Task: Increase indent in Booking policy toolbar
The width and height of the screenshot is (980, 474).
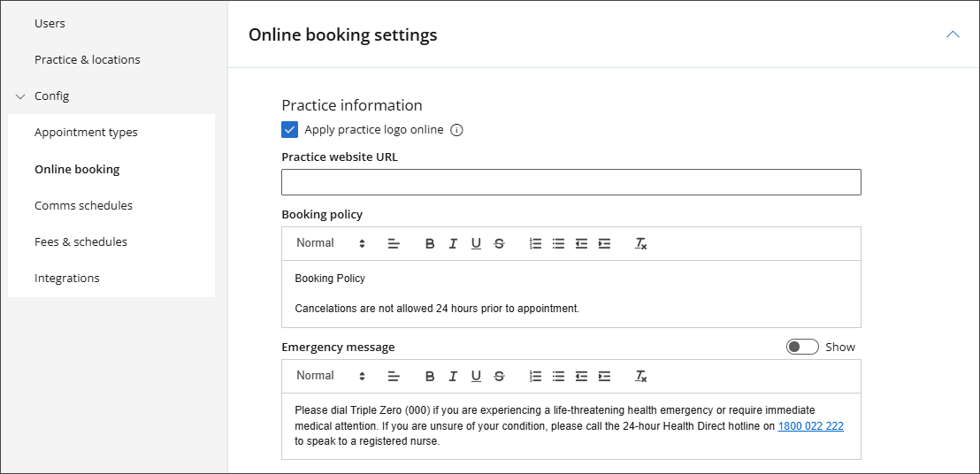Action: (x=604, y=244)
